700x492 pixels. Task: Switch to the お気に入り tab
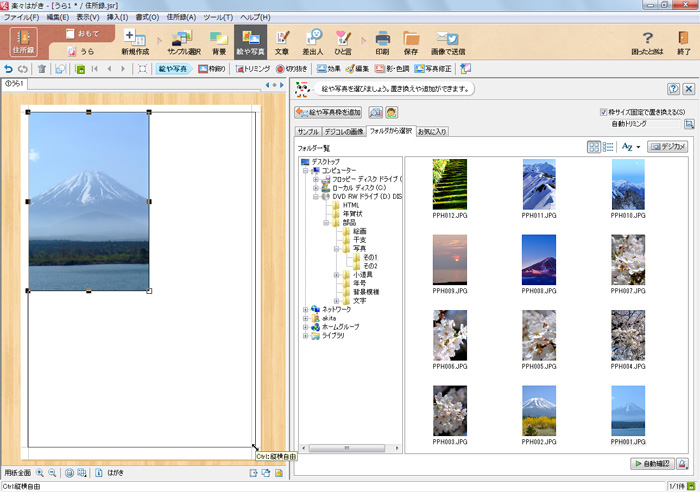(x=433, y=131)
